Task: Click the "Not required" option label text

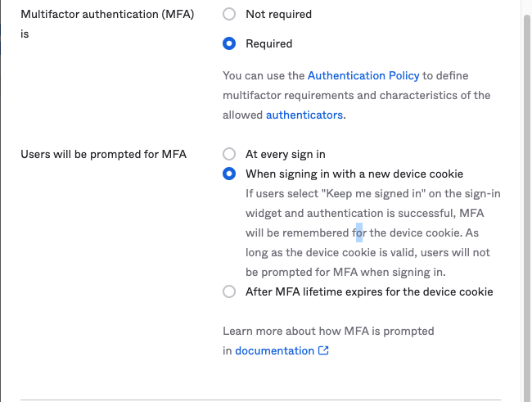Action: pos(278,14)
